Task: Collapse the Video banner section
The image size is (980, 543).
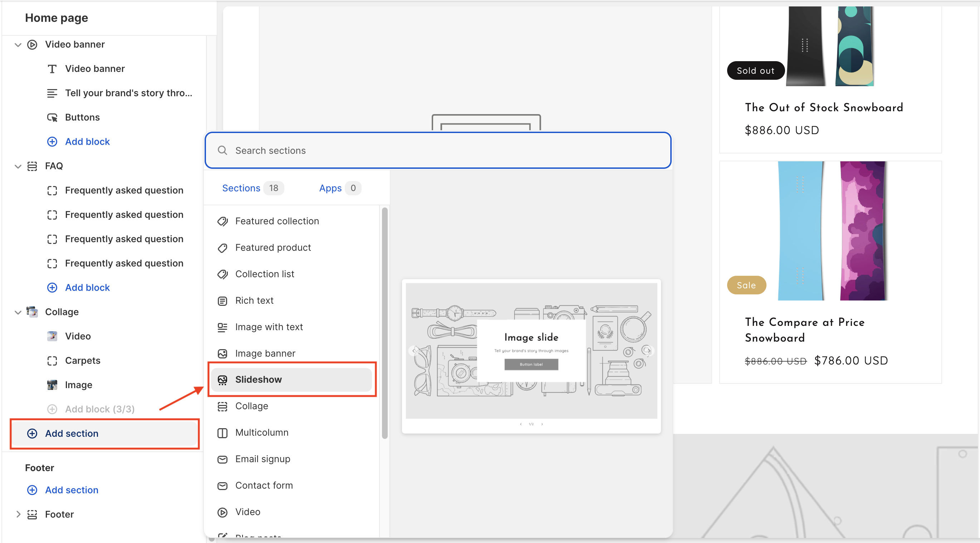Action: (18, 44)
